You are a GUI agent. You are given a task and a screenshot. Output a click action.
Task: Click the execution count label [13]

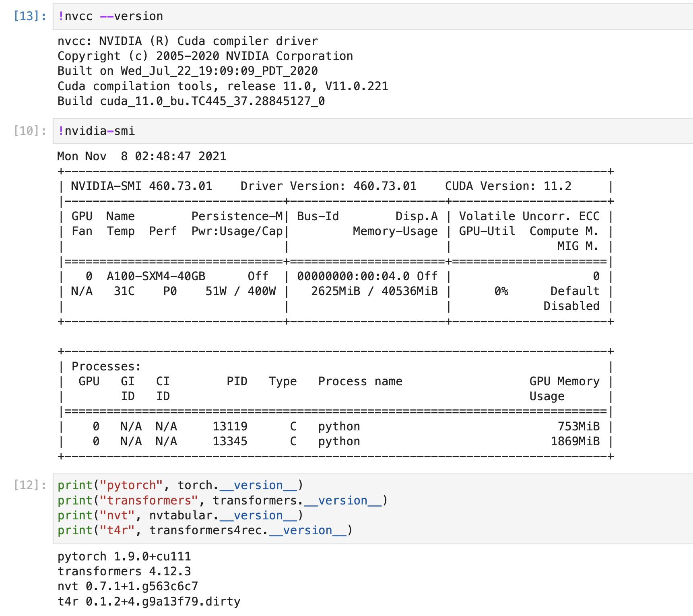(x=25, y=16)
